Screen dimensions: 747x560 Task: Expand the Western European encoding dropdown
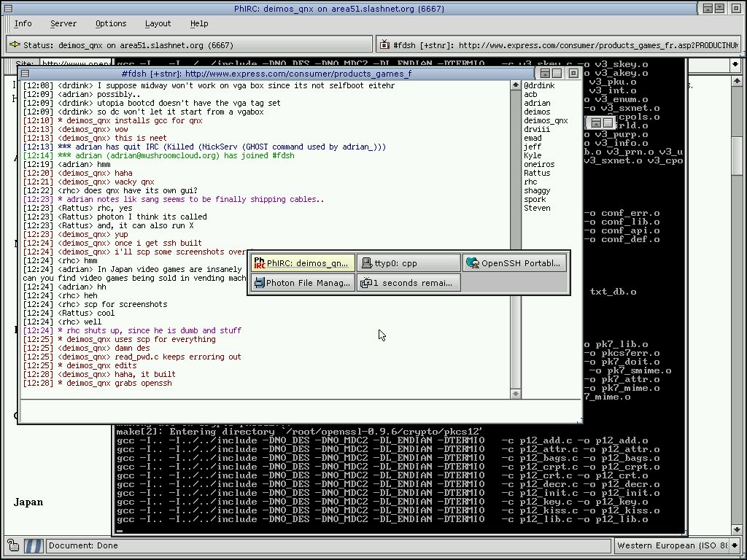[735, 545]
